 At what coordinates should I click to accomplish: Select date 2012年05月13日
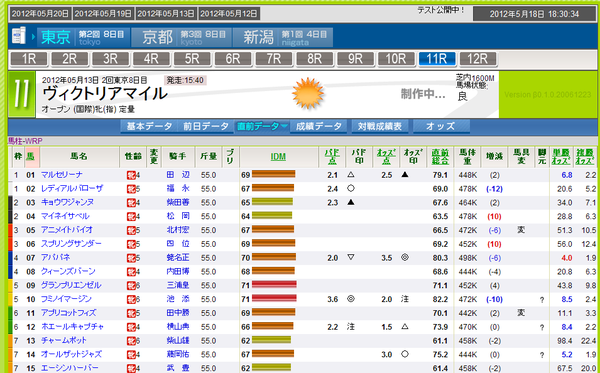pos(166,14)
